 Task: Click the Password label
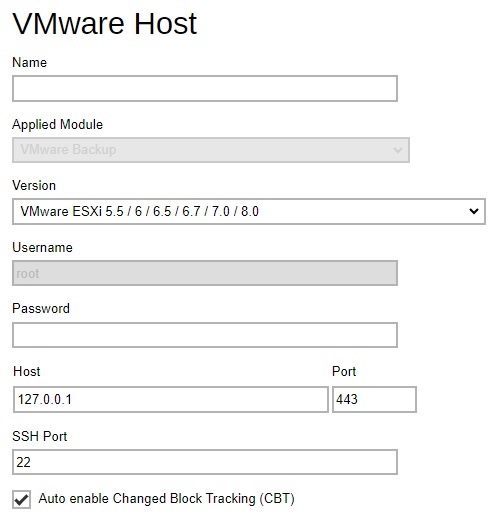tap(41, 308)
